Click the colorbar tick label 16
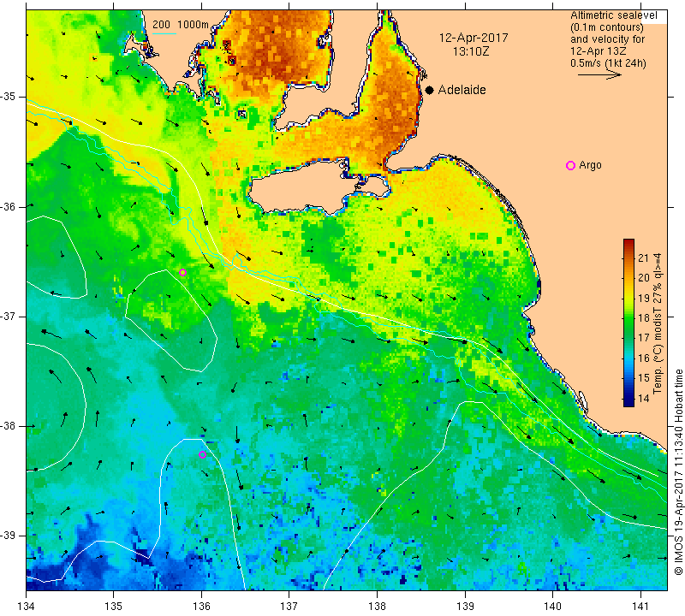This screenshot has width=685, height=616. tap(644, 358)
